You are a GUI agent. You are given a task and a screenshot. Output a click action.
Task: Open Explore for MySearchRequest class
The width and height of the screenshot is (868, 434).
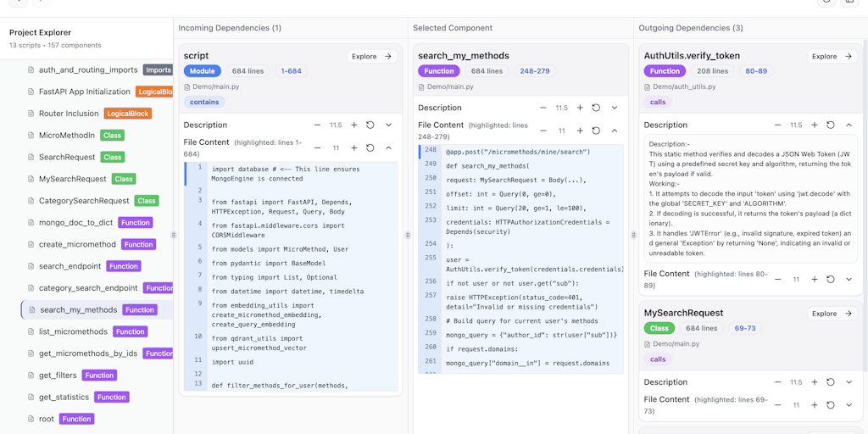coord(832,314)
